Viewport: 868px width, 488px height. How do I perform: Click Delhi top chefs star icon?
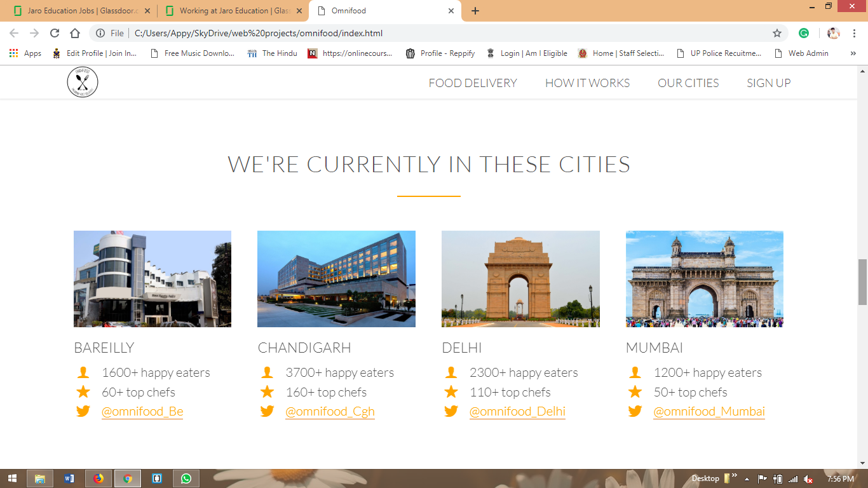tap(451, 391)
